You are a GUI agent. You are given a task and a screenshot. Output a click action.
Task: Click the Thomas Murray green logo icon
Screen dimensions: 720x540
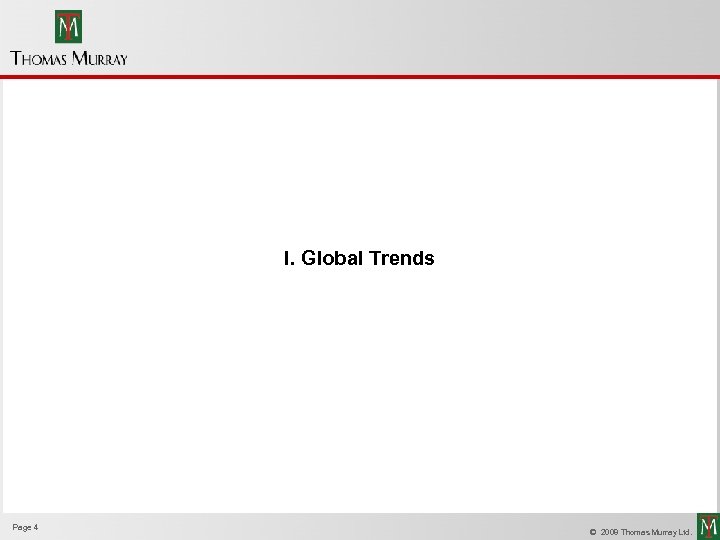tap(68, 27)
